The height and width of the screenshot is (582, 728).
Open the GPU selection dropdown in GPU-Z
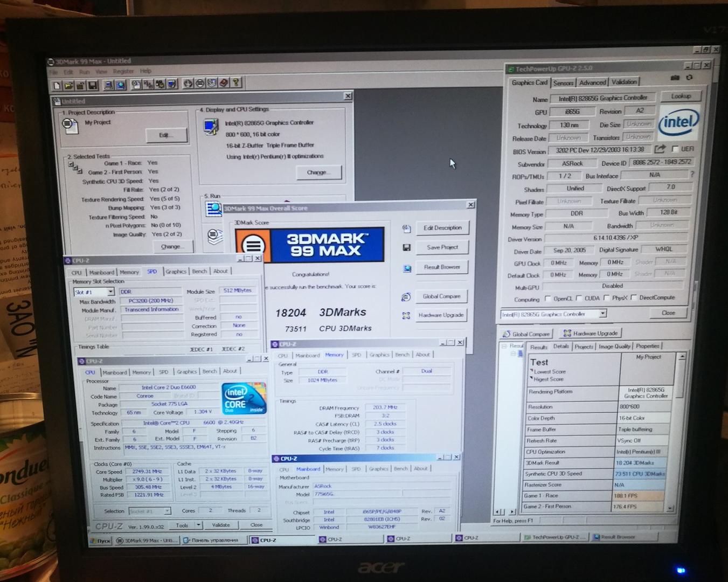pyautogui.click(x=602, y=313)
